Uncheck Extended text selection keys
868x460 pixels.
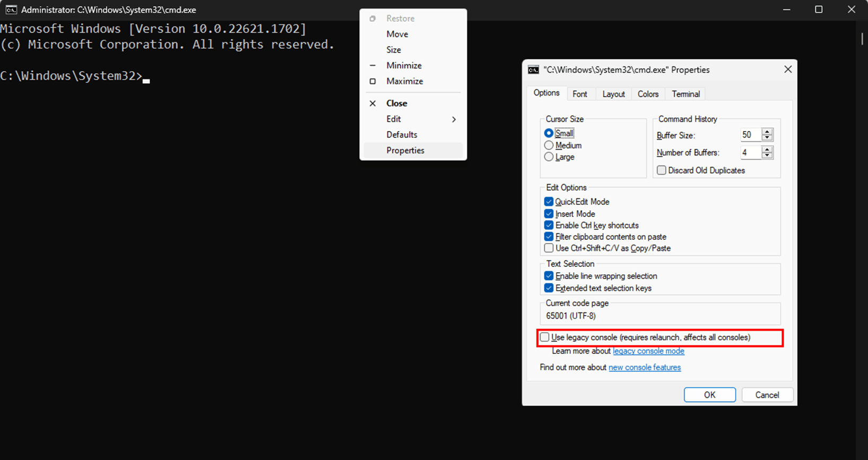(549, 288)
